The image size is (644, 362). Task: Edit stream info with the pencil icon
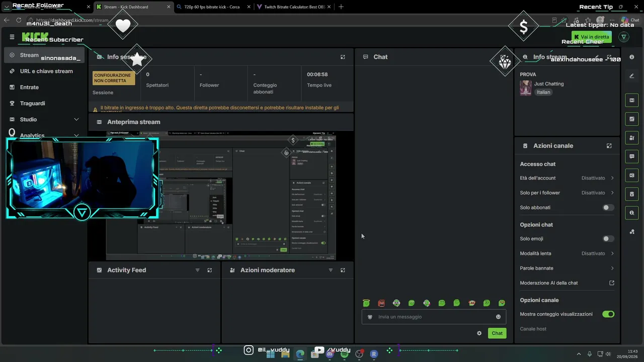pyautogui.click(x=597, y=57)
